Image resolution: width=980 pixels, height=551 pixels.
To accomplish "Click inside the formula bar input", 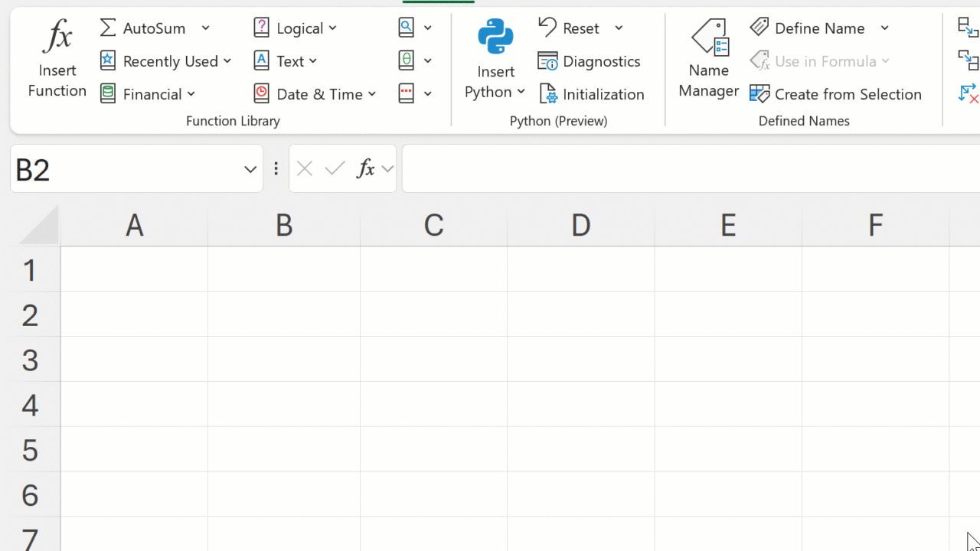I will tap(689, 168).
